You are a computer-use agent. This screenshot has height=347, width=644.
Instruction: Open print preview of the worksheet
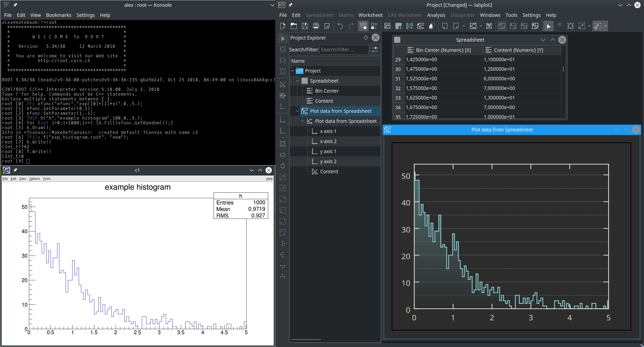[327, 26]
